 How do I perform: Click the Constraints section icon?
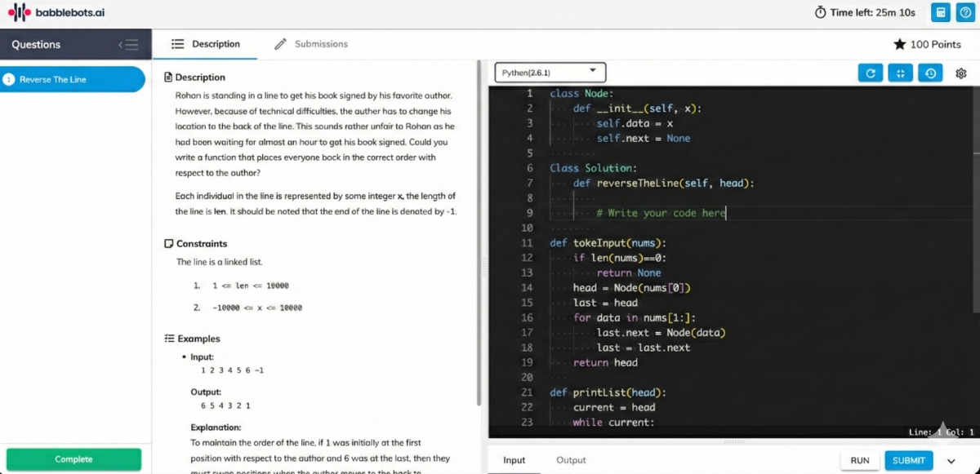pyautogui.click(x=169, y=243)
